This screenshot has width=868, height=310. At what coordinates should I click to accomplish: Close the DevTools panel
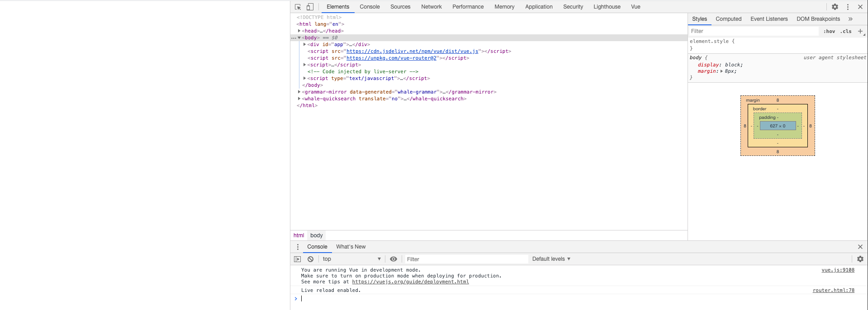[860, 7]
